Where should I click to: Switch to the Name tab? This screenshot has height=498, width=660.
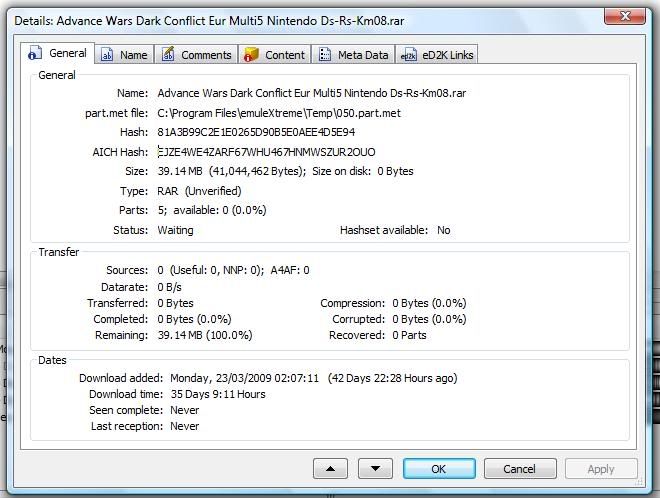click(x=124, y=55)
